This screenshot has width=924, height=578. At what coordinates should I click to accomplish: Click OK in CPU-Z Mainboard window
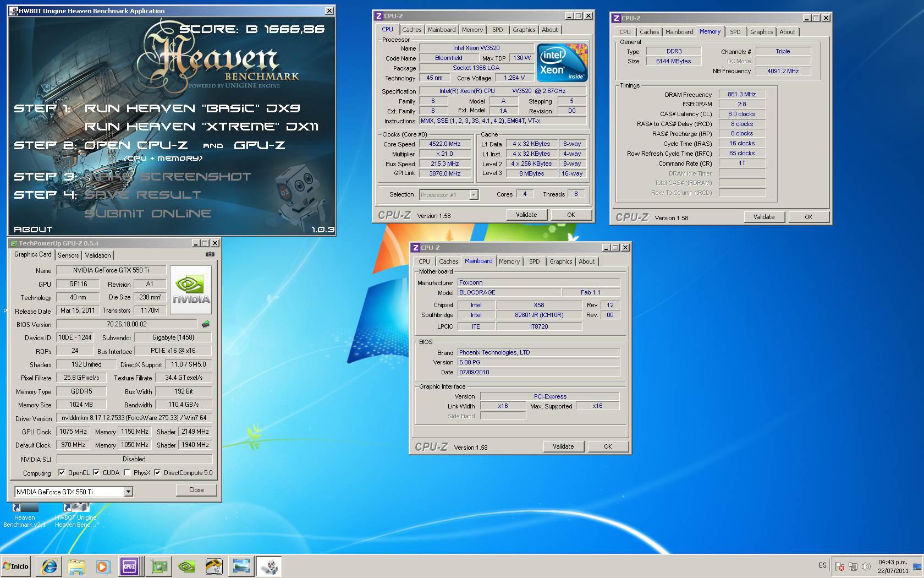[608, 446]
